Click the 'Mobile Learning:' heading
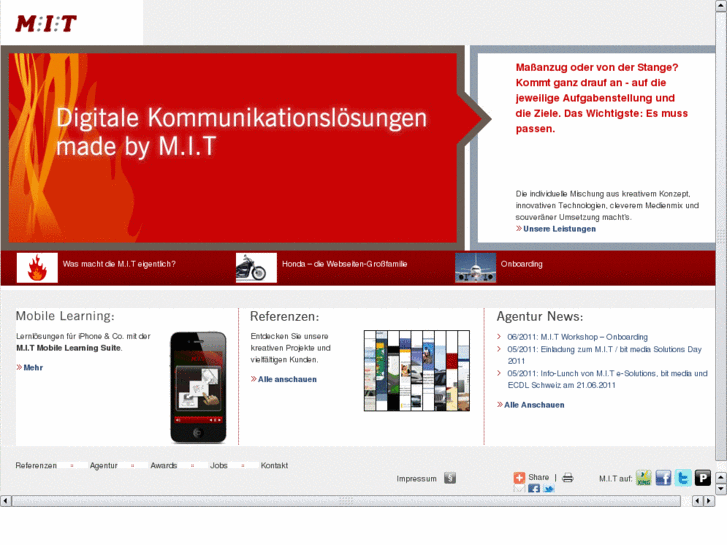 (x=65, y=316)
